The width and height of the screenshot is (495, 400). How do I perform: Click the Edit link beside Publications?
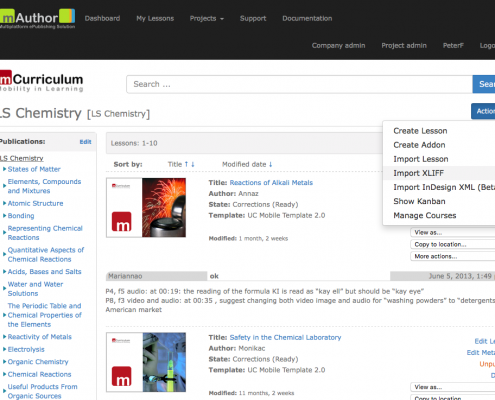(x=85, y=142)
